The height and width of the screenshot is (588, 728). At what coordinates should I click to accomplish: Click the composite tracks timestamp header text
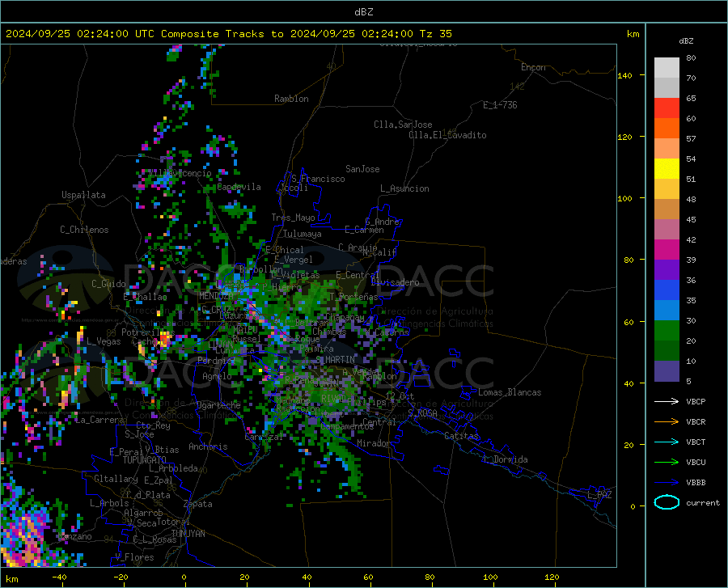[x=228, y=34]
